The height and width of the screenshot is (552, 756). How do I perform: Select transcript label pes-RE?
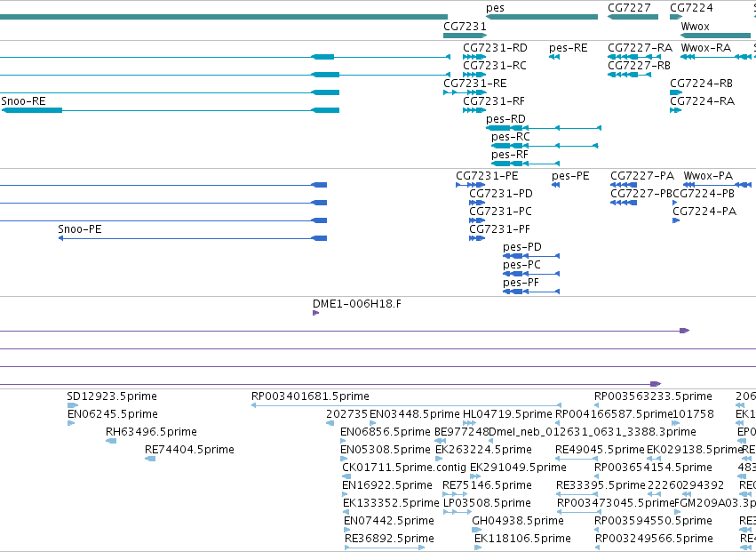pyautogui.click(x=569, y=48)
